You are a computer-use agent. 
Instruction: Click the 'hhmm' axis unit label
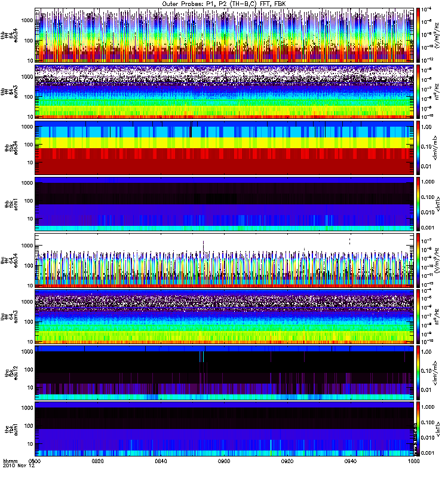pos(10,461)
